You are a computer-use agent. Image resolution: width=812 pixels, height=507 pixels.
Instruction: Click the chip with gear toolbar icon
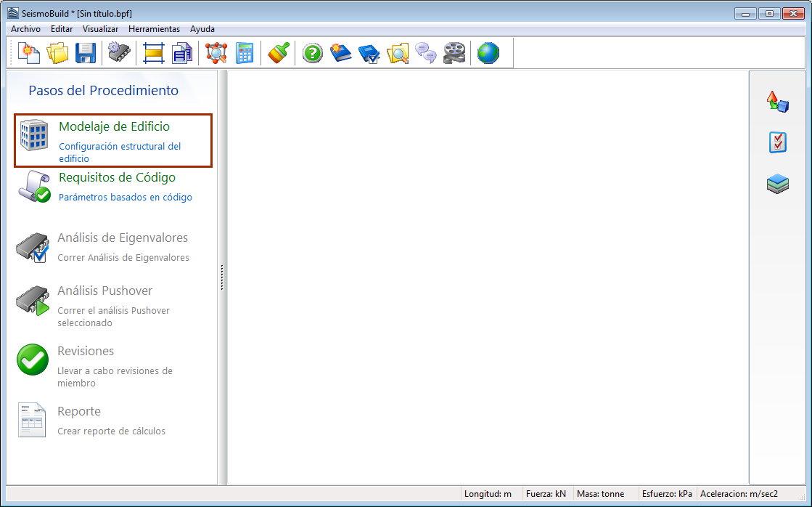[x=119, y=53]
